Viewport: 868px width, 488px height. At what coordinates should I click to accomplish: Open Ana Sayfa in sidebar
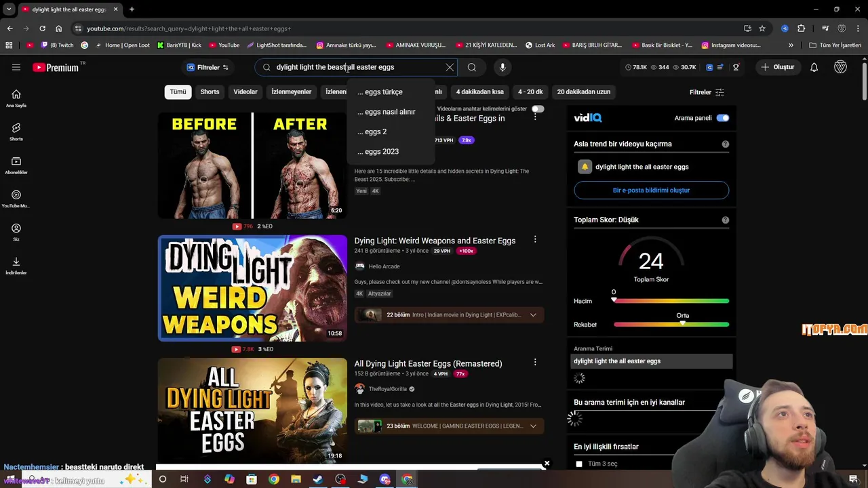click(16, 98)
